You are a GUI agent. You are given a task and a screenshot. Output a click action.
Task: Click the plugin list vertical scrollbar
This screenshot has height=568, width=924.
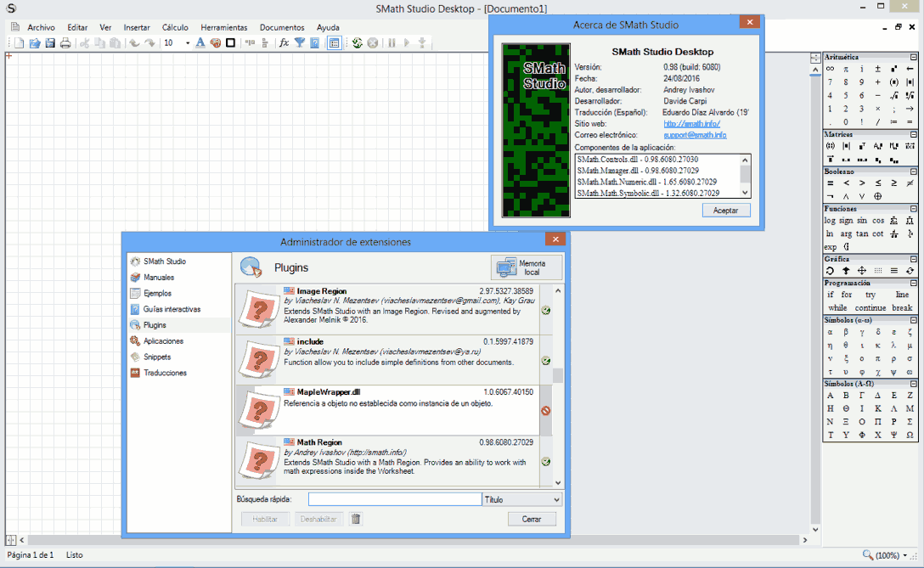pyautogui.click(x=558, y=376)
